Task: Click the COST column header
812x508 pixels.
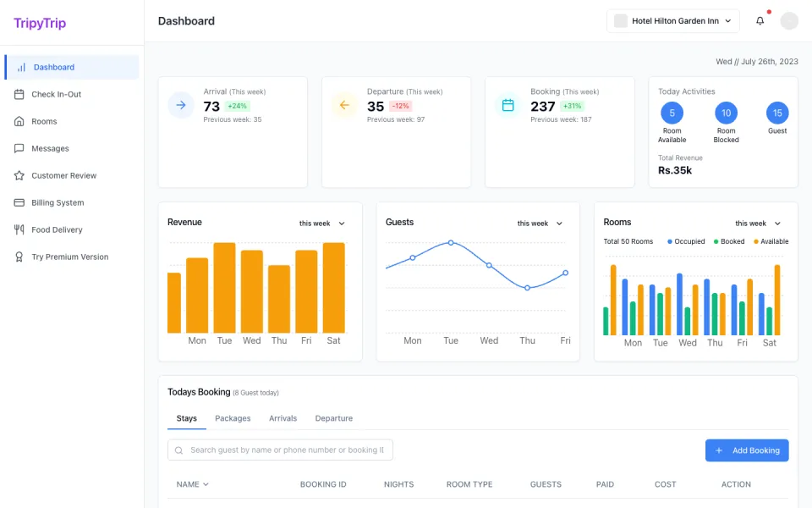Action: (665, 484)
